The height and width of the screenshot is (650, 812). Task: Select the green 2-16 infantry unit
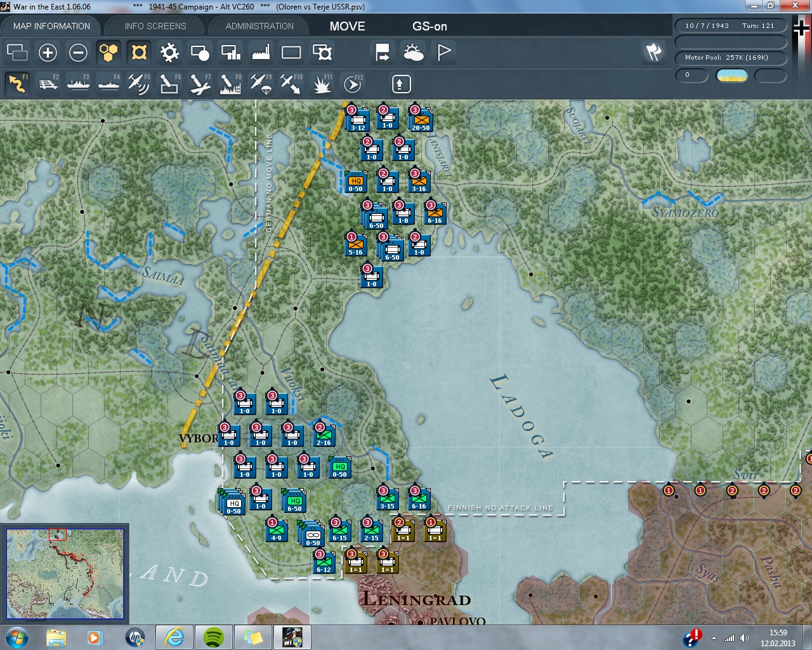[x=324, y=435]
